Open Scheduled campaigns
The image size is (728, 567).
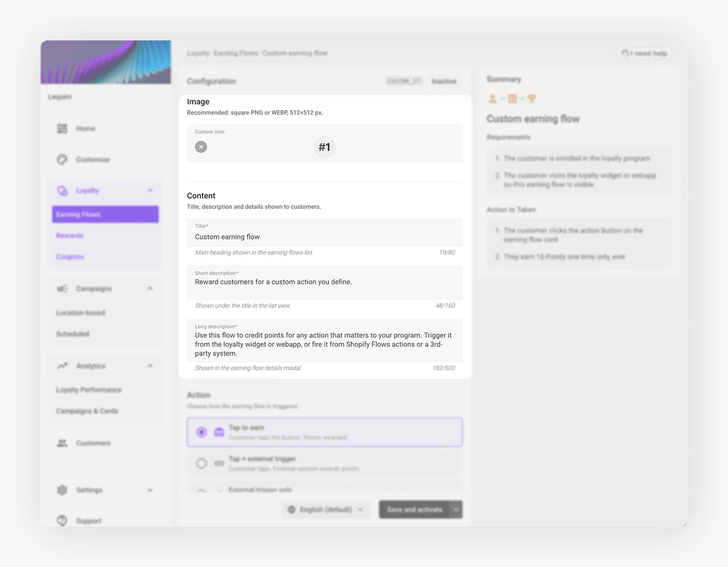[x=73, y=334]
